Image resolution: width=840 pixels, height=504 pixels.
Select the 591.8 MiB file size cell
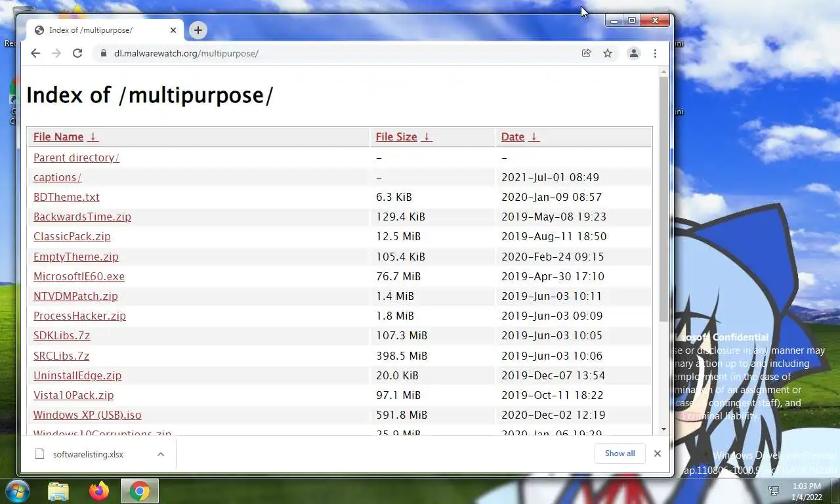click(402, 415)
